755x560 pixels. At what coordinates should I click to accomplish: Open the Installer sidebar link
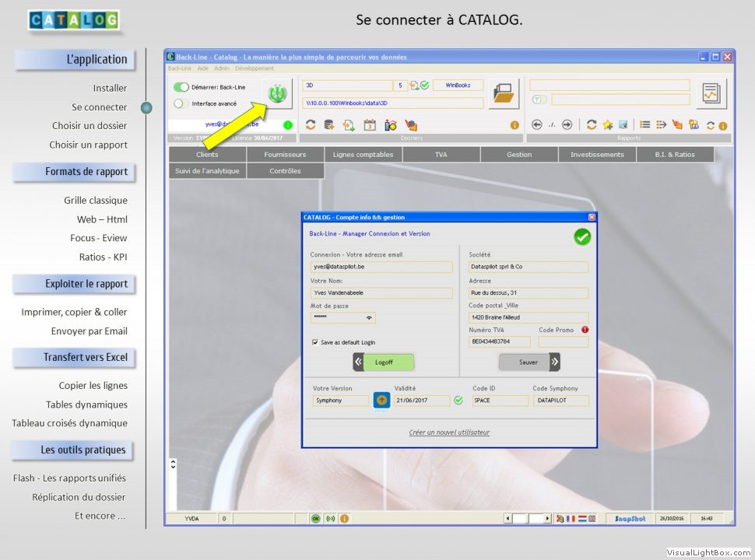tap(111, 88)
